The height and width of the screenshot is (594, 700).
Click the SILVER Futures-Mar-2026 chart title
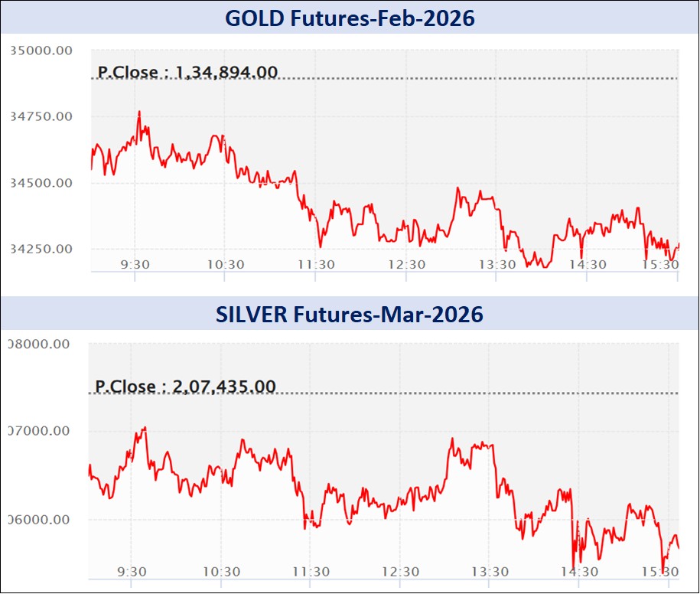tap(350, 314)
